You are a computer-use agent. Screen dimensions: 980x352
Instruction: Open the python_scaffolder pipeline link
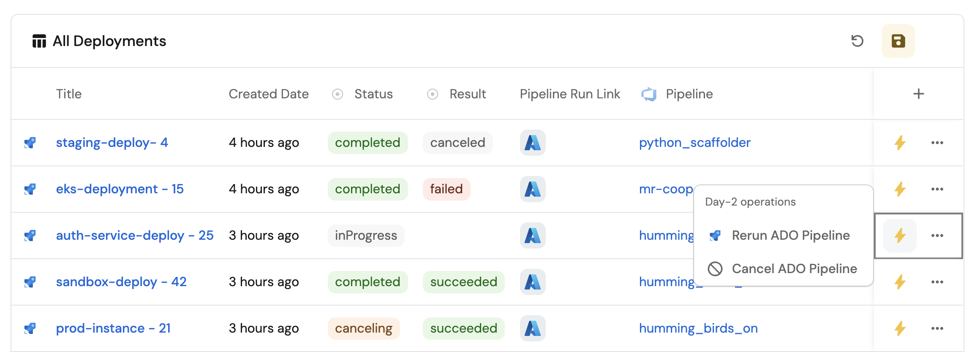point(694,143)
